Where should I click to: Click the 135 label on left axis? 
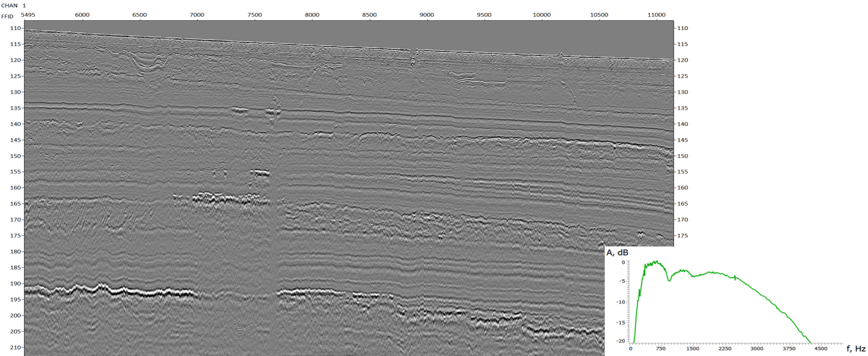coord(16,108)
